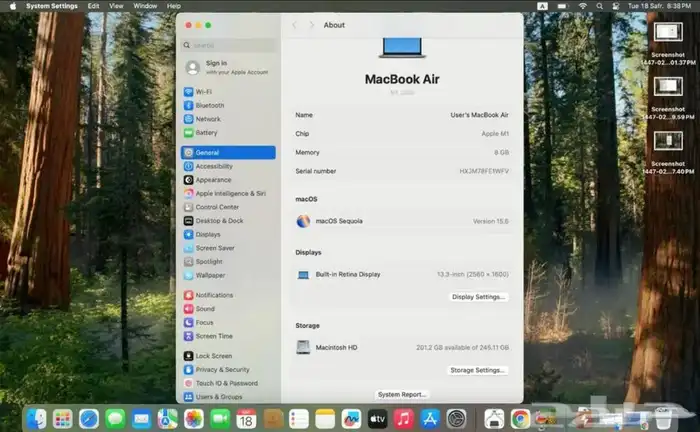Open Calendar showing 18 in the Dock

point(246,419)
